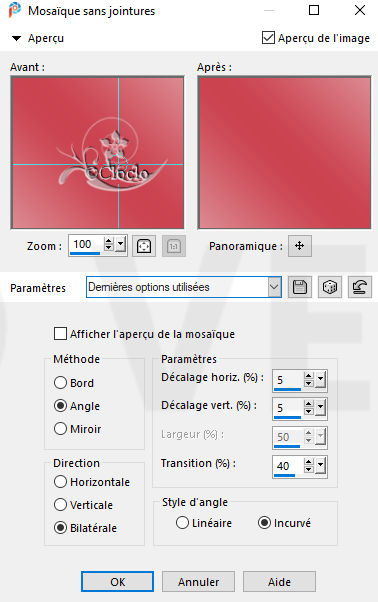Image resolution: width=378 pixels, height=602 pixels.
Task: Toggle the Aperçu de l'image checkbox
Action: pyautogui.click(x=268, y=38)
